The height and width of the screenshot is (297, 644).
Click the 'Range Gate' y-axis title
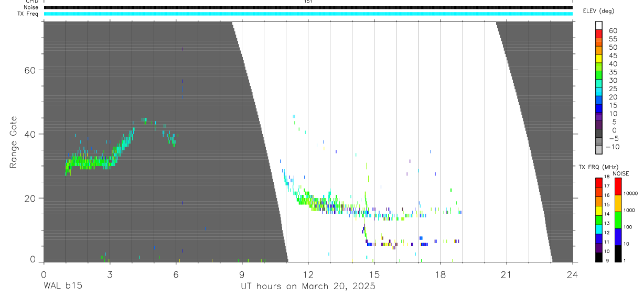14,142
